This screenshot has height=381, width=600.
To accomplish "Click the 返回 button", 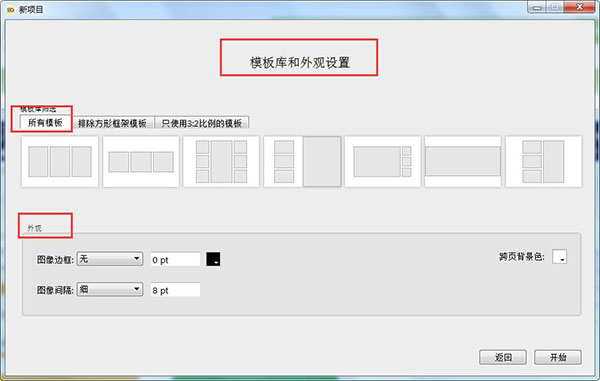I will coord(503,357).
